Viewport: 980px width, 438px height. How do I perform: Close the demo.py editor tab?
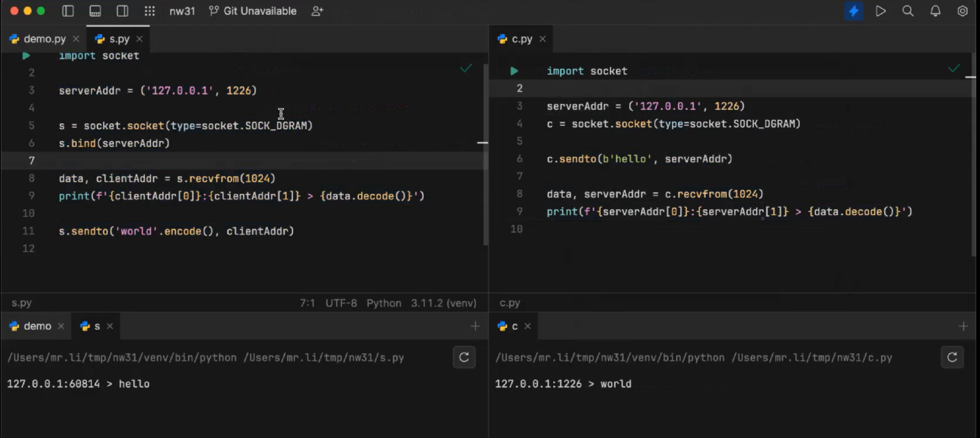point(76,39)
